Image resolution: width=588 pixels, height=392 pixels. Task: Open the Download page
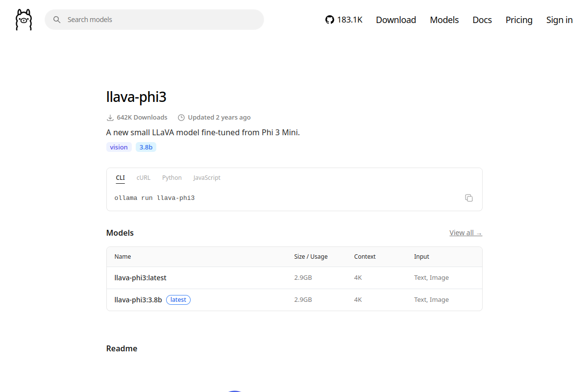pos(396,20)
